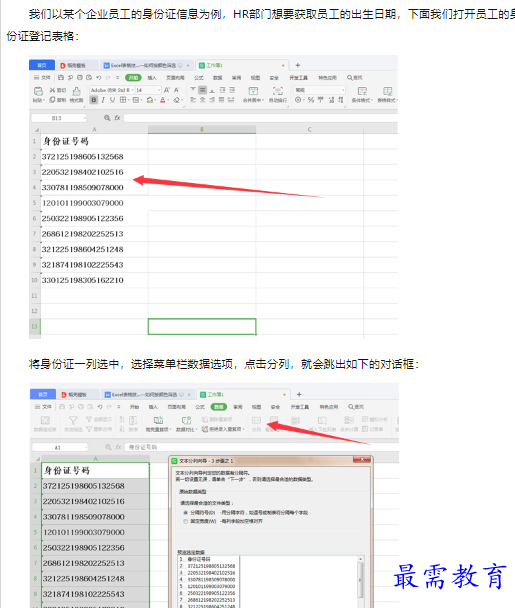Click the Sort (排序) icon in Data ribbon

[133, 421]
